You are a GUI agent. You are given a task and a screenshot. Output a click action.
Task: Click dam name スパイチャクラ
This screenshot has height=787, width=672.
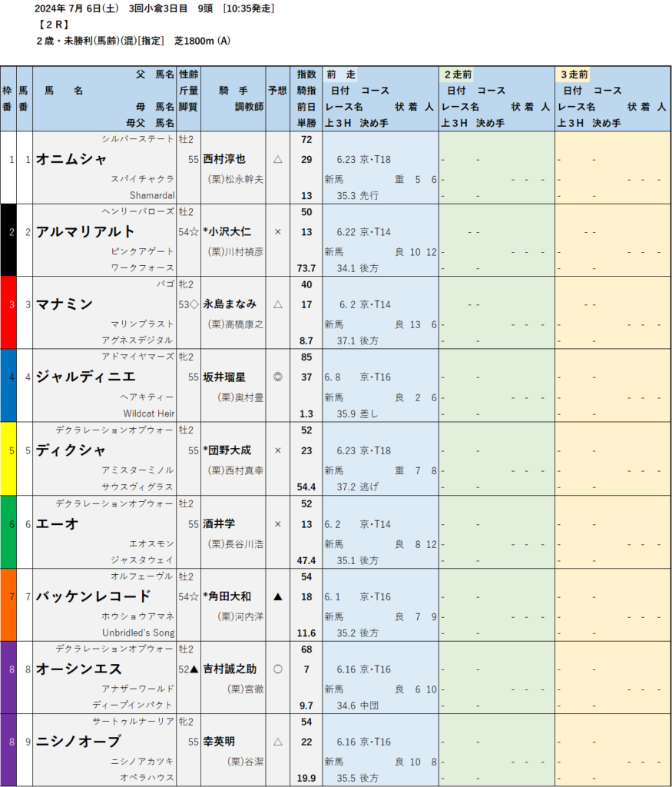[142, 178]
